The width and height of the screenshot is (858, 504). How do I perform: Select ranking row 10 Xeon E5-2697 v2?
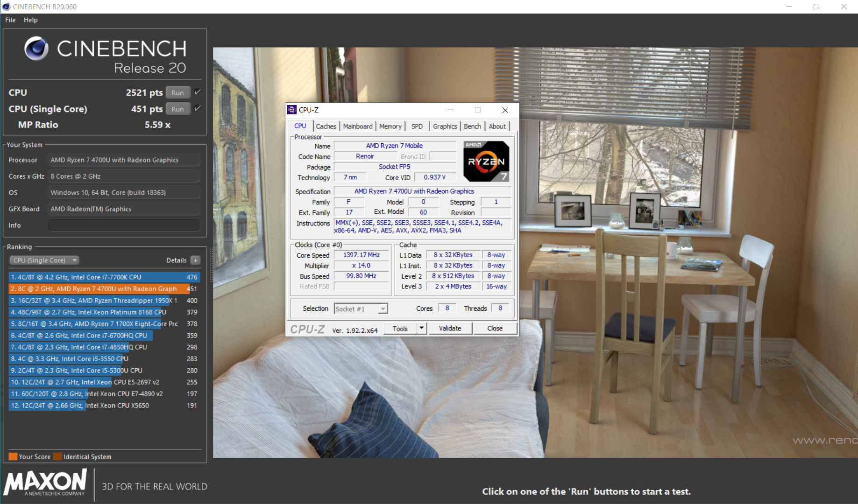(105, 382)
